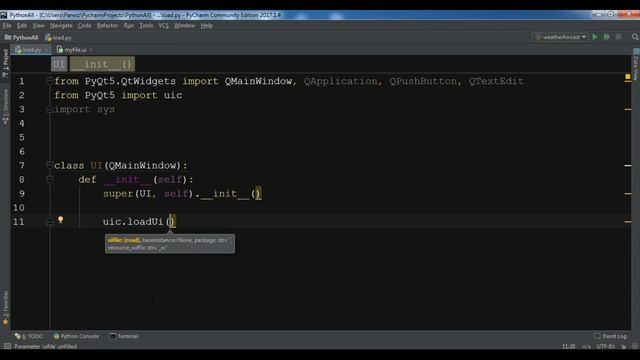Jump to warning marker beside line 3
This screenshot has height=360, width=640.
tap(628, 109)
